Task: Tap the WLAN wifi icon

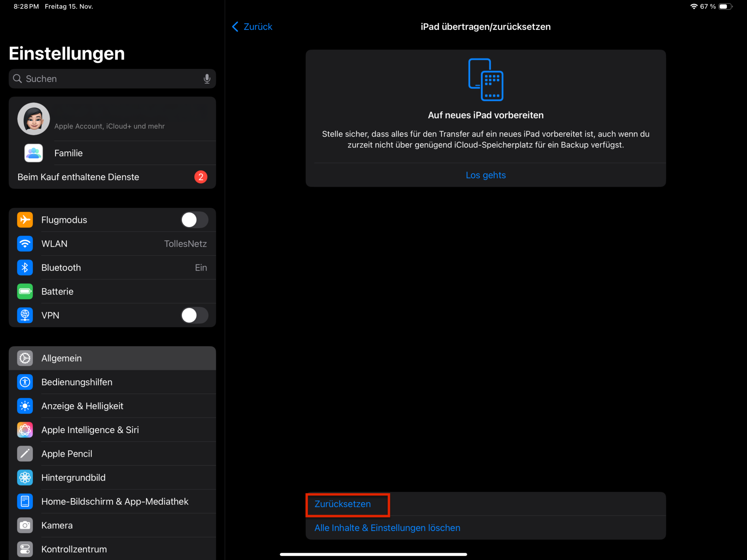Action: click(25, 244)
